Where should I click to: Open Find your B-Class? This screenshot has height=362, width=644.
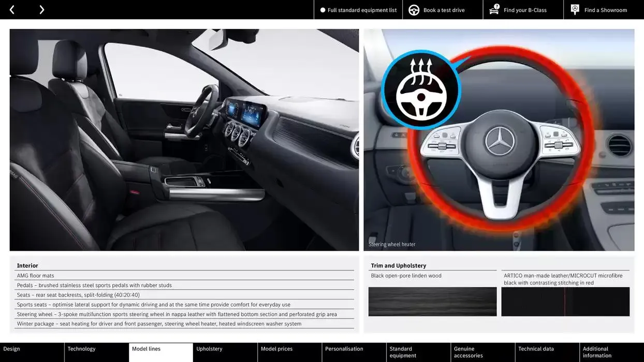pos(525,10)
